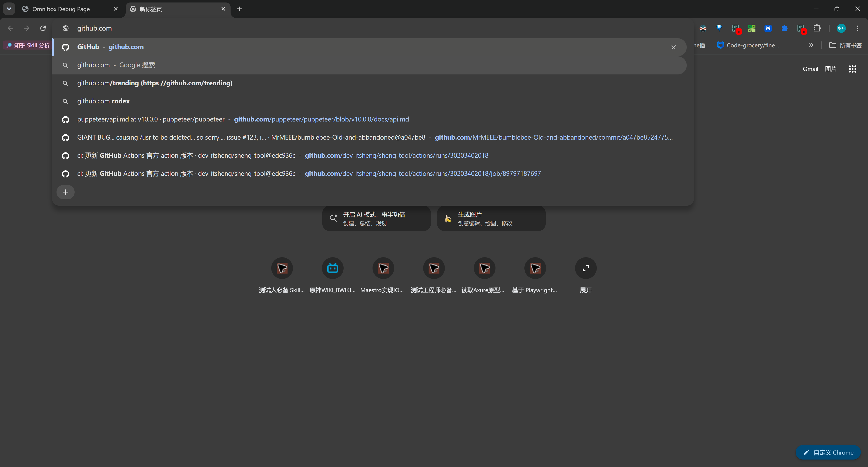Click the greyed-out back navigation arrow

[10, 28]
